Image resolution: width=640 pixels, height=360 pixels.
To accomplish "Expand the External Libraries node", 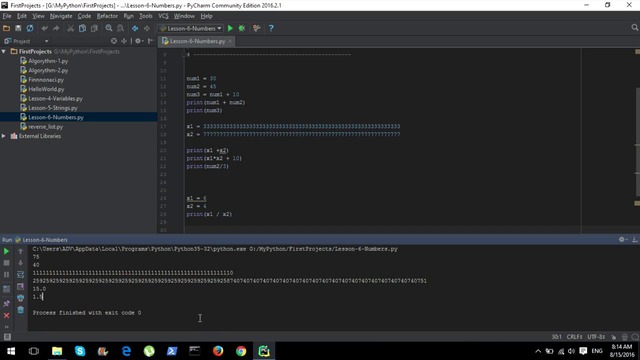I will point(4,136).
